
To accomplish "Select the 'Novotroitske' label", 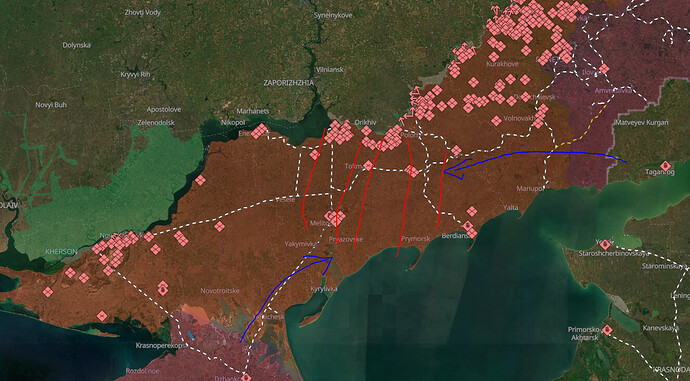I will [x=220, y=291].
